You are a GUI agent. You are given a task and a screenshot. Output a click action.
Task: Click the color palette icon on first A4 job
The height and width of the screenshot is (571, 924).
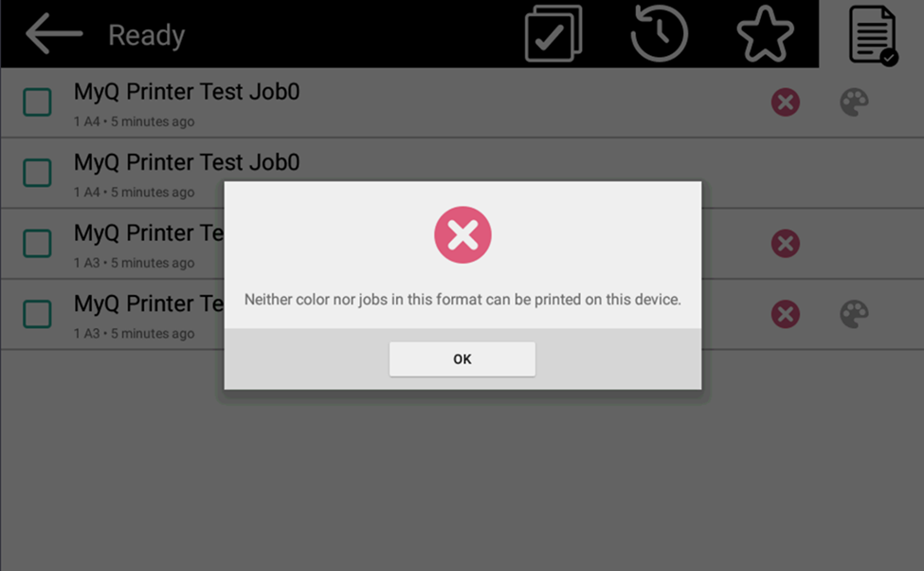coord(854,102)
